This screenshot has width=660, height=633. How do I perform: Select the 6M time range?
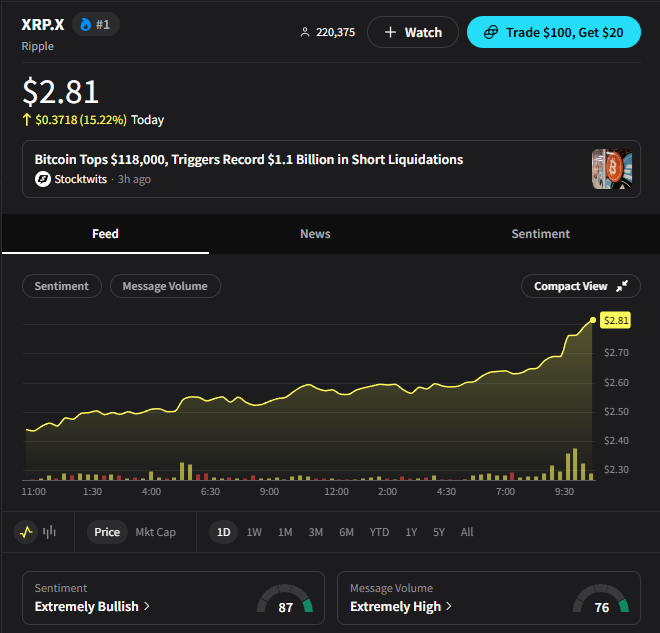pyautogui.click(x=346, y=532)
